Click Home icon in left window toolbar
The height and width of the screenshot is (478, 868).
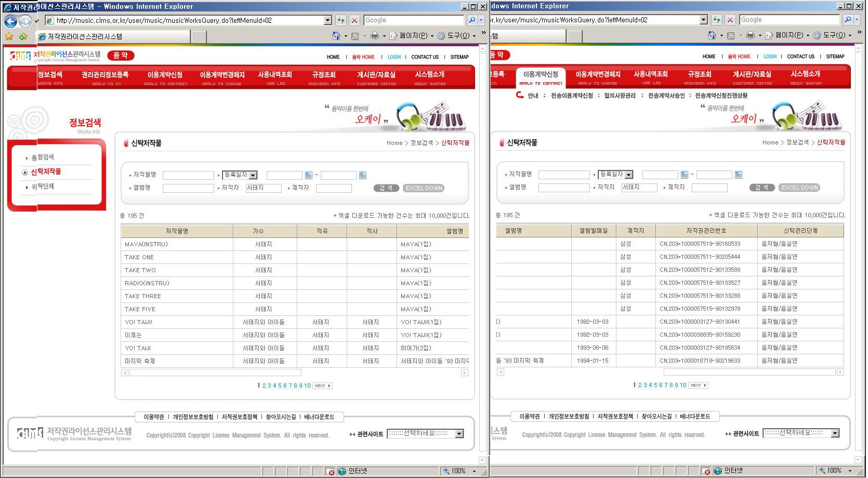[336, 36]
